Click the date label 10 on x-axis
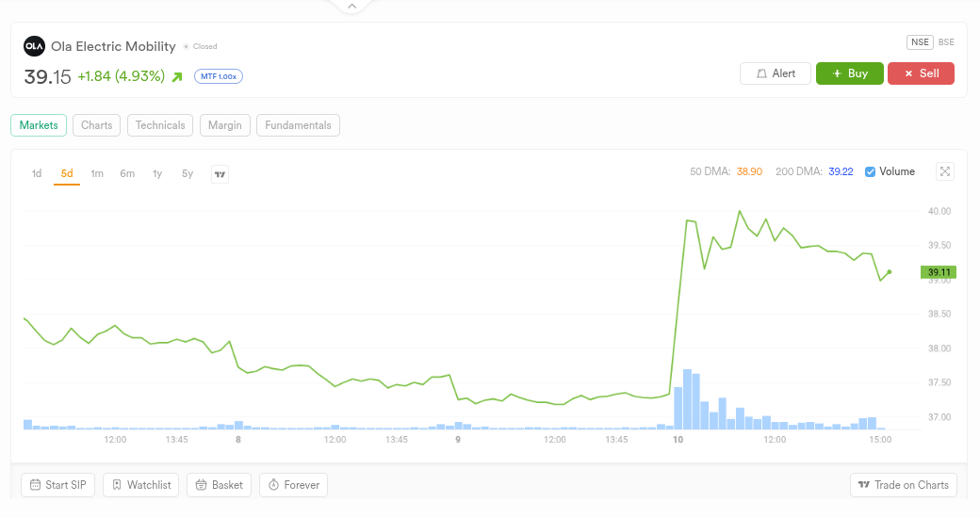This screenshot has height=518, width=980. click(678, 440)
